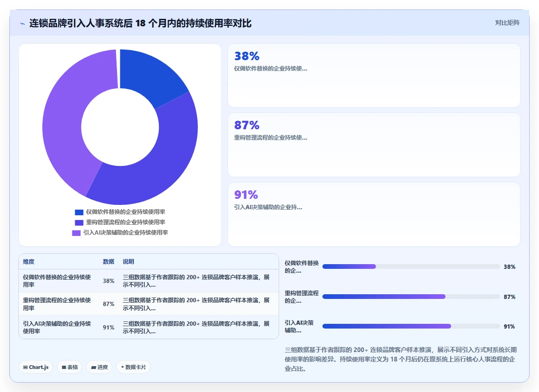Viewport: 539px width, 392px height.
Task: Click the description cell in the 91% row
Action: pyautogui.click(x=196, y=327)
